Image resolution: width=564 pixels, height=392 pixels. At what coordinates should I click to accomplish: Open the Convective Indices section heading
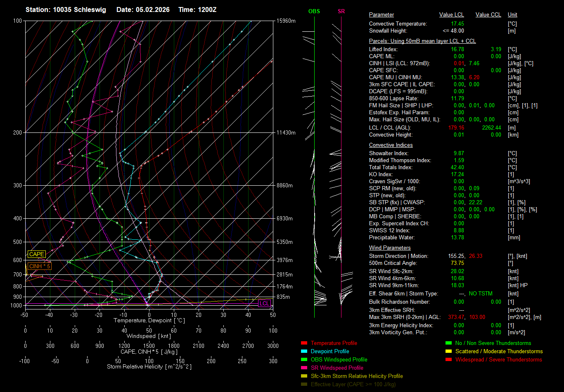[x=391, y=145]
